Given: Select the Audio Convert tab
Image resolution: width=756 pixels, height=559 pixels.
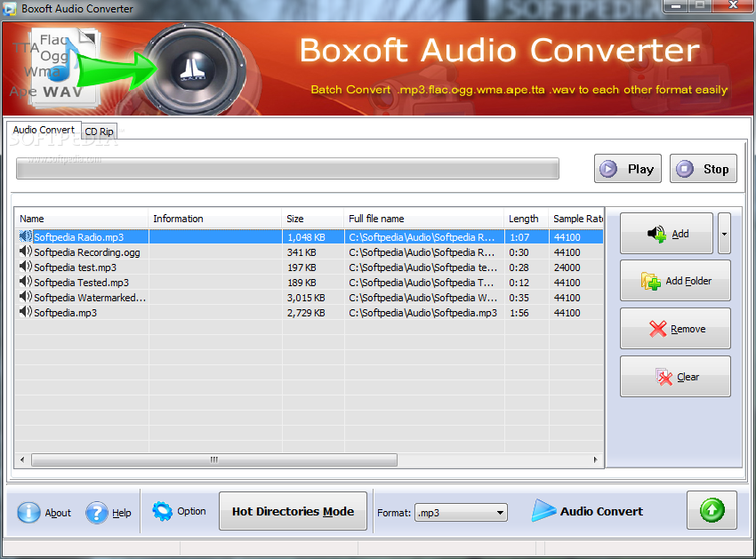Looking at the screenshot, I should pyautogui.click(x=44, y=130).
